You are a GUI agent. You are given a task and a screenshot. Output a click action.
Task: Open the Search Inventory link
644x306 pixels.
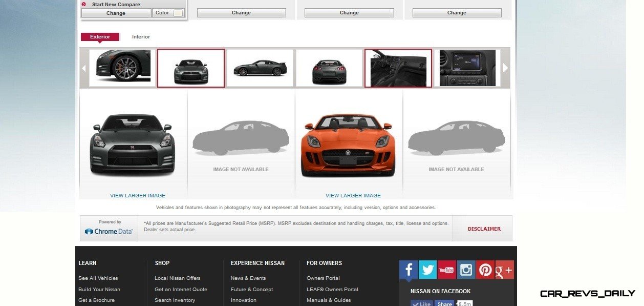175,300
